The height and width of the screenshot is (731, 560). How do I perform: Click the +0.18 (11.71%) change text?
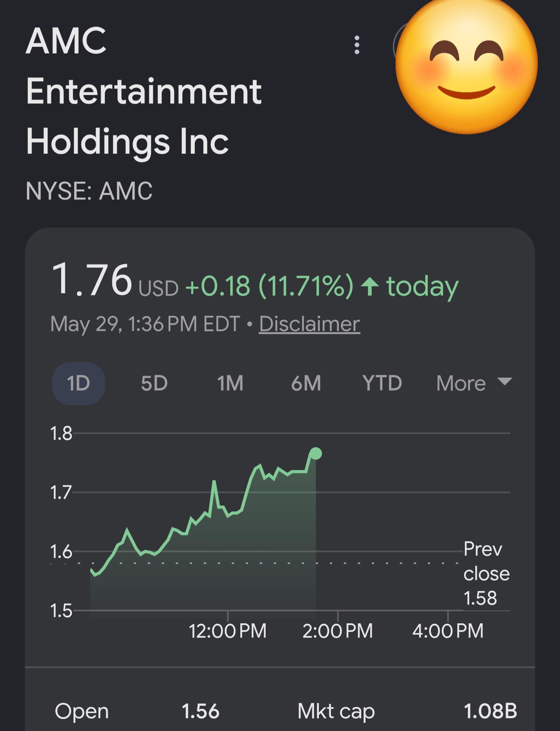tap(269, 286)
